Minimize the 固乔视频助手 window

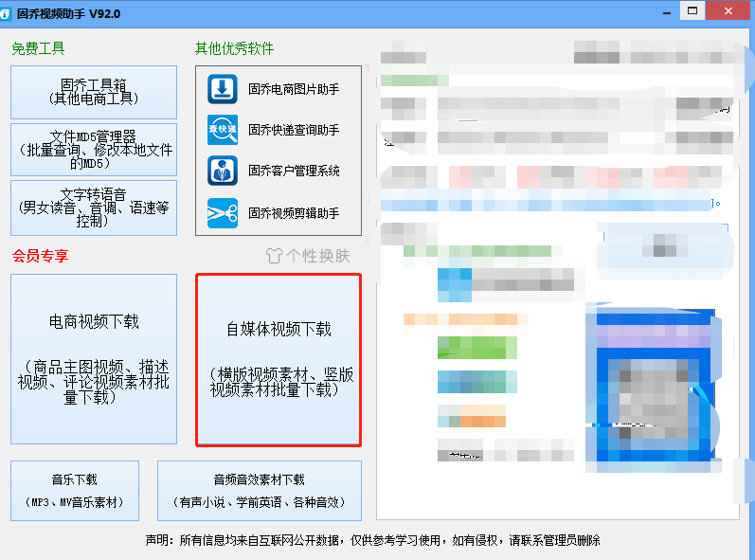(x=667, y=13)
